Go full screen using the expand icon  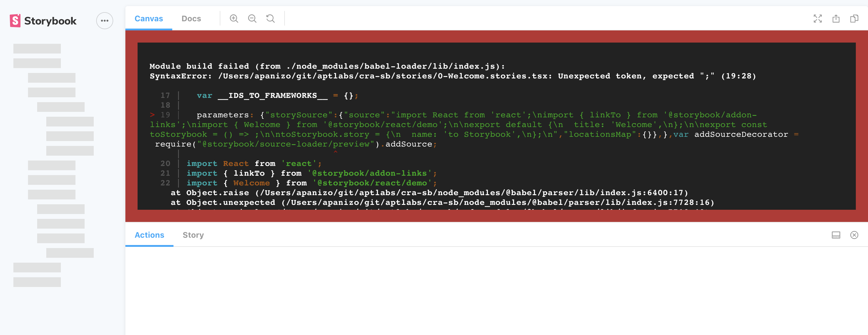point(817,19)
